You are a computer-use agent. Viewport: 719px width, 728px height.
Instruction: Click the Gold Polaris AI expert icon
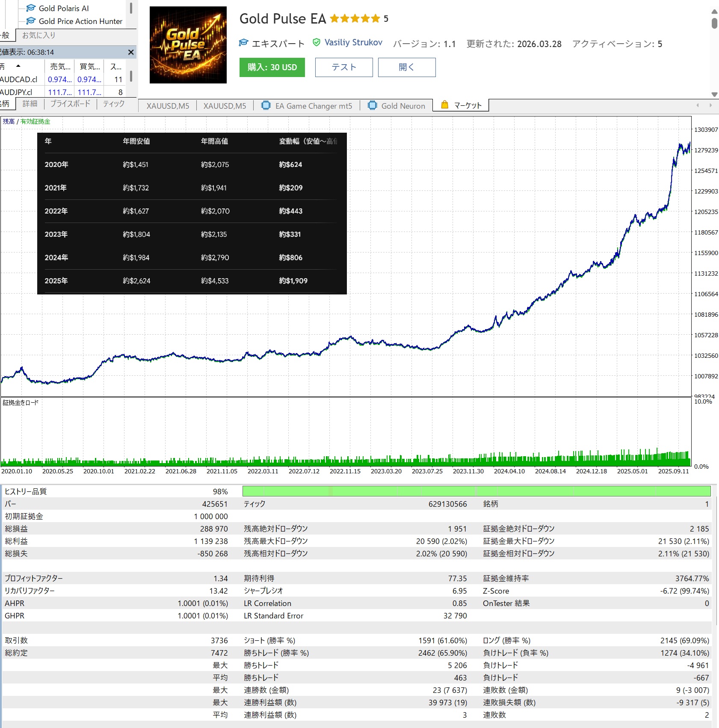tap(31, 8)
